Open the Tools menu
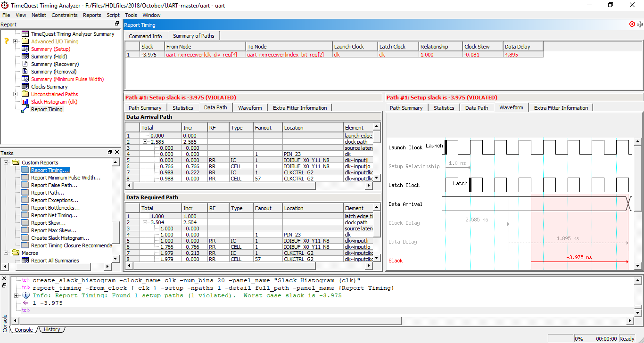Image resolution: width=644 pixels, height=343 pixels. point(131,15)
